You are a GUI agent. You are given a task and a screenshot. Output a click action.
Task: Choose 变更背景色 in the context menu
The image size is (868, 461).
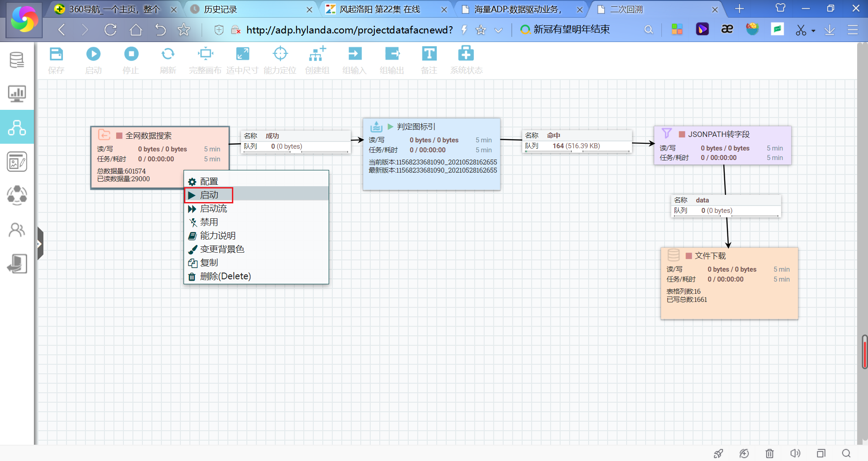tap(222, 249)
